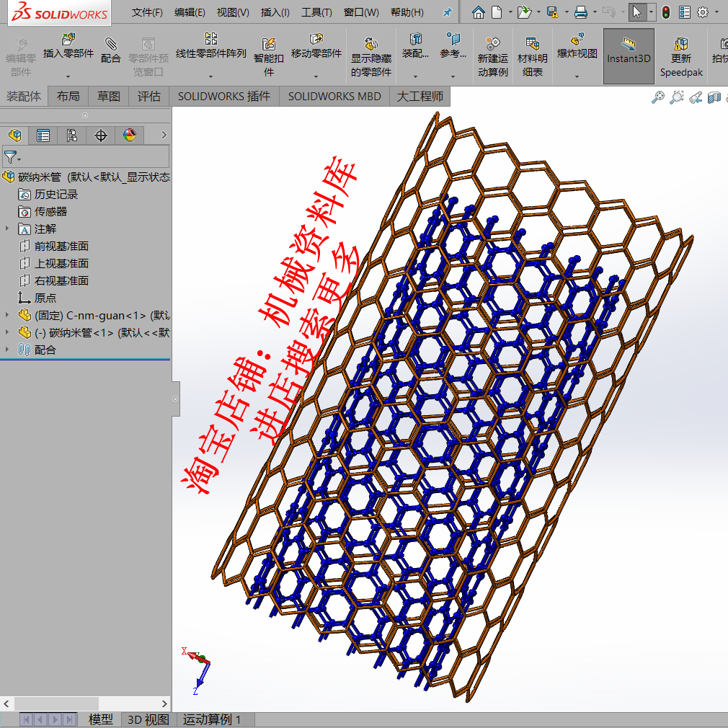
Task: Open the 插入(I) menu
Action: (274, 12)
